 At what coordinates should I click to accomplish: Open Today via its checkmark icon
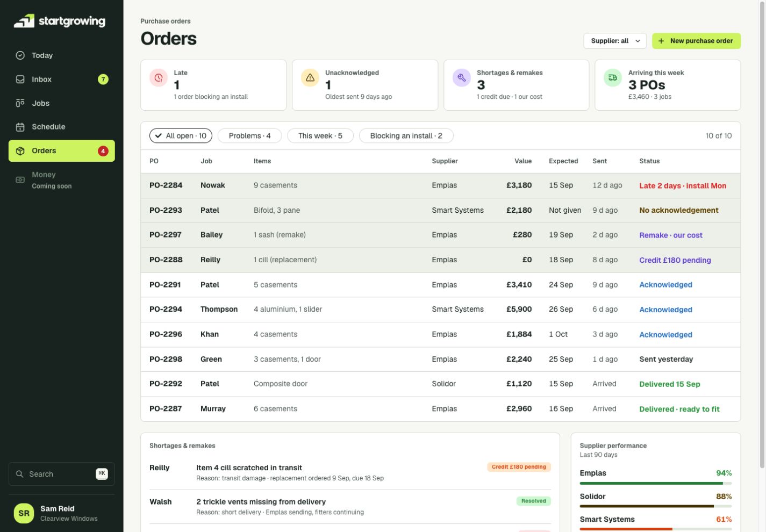coord(20,55)
